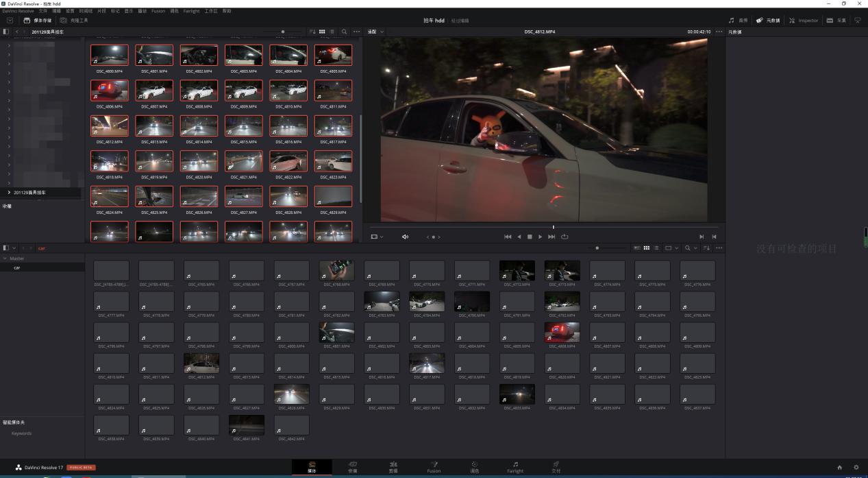Screen dimensions: 868x478
Task: Open project settings via the gear icon
Action: click(x=856, y=468)
